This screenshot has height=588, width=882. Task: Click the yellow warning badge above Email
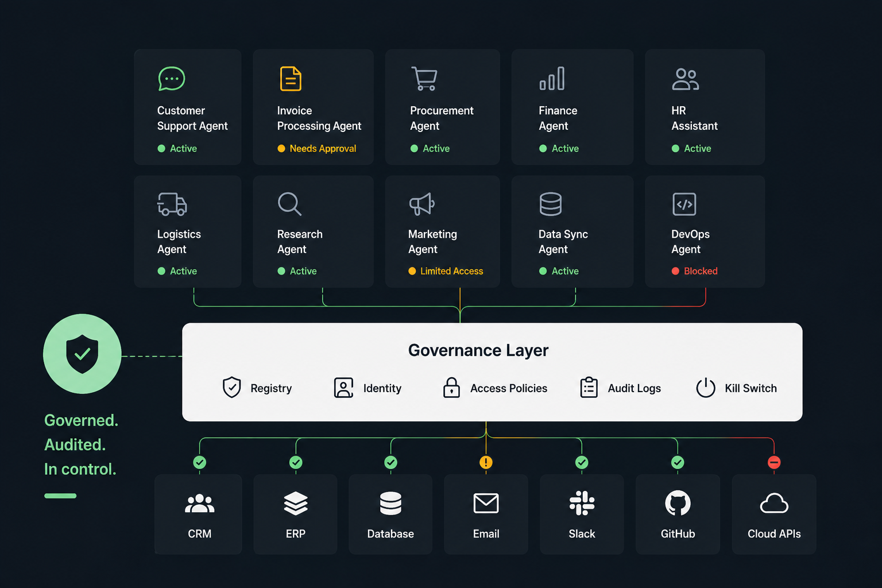[x=486, y=462]
